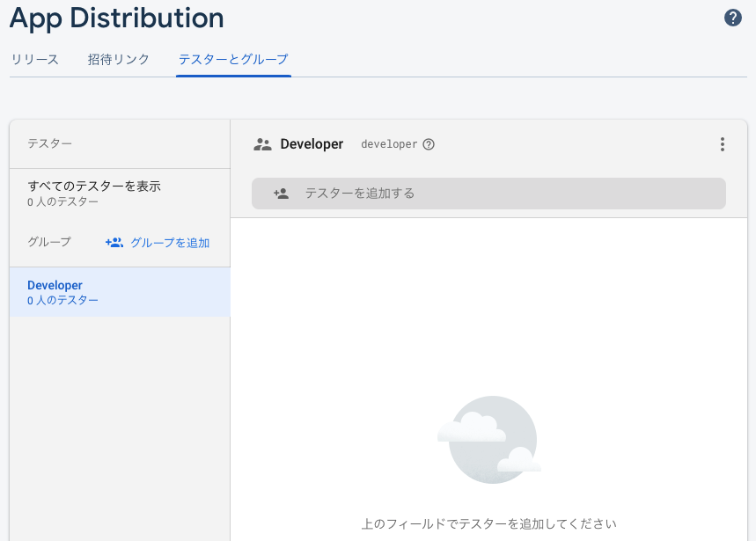Select the Developer group in sidebar
The image size is (756, 541).
[x=120, y=292]
